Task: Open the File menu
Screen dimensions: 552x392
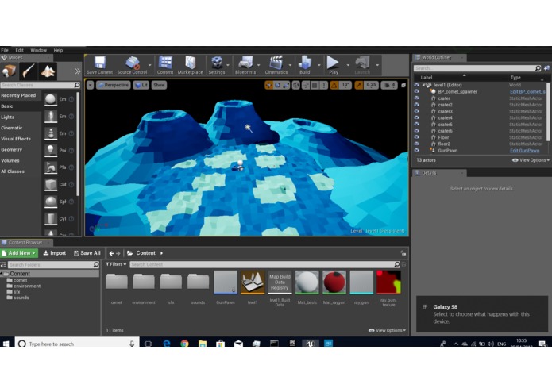Action: [x=5, y=50]
